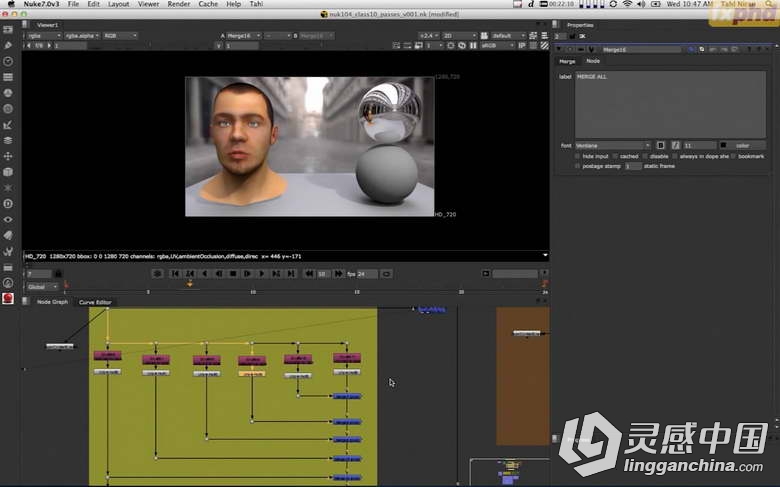Click the playback settings gear-like icon

158,274
